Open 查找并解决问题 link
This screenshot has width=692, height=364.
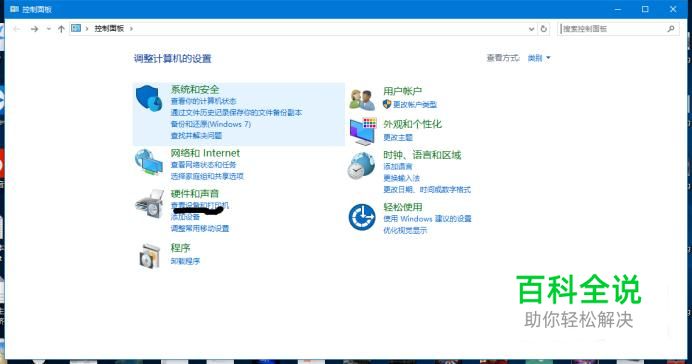(196, 135)
